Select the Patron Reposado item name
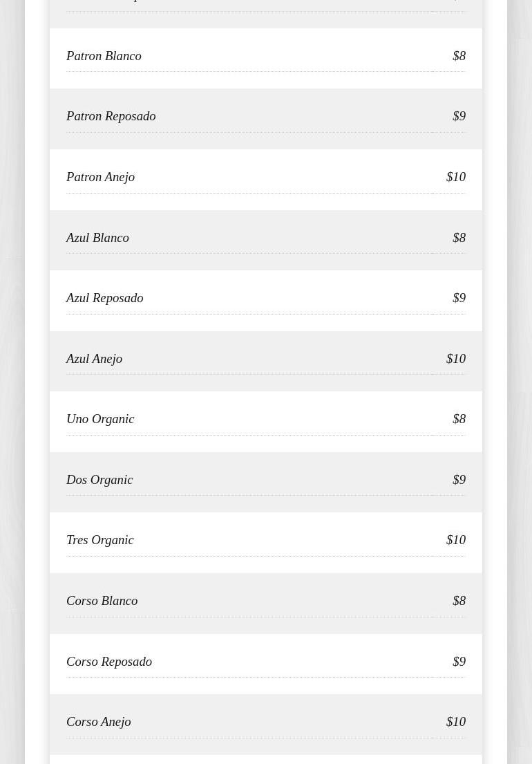This screenshot has width=532, height=764. (x=111, y=116)
